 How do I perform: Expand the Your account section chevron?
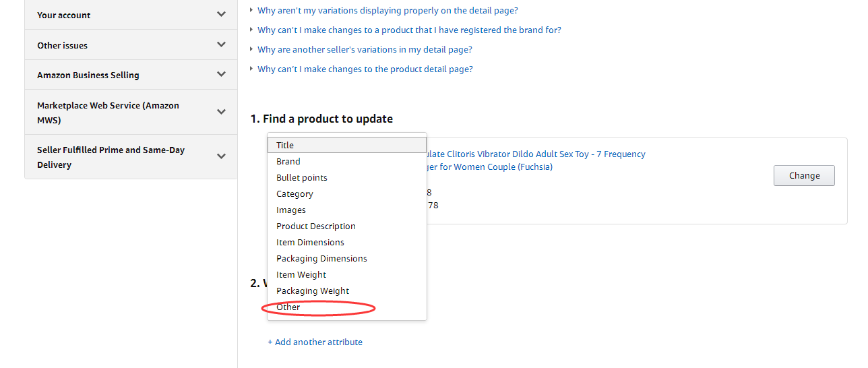pos(221,14)
